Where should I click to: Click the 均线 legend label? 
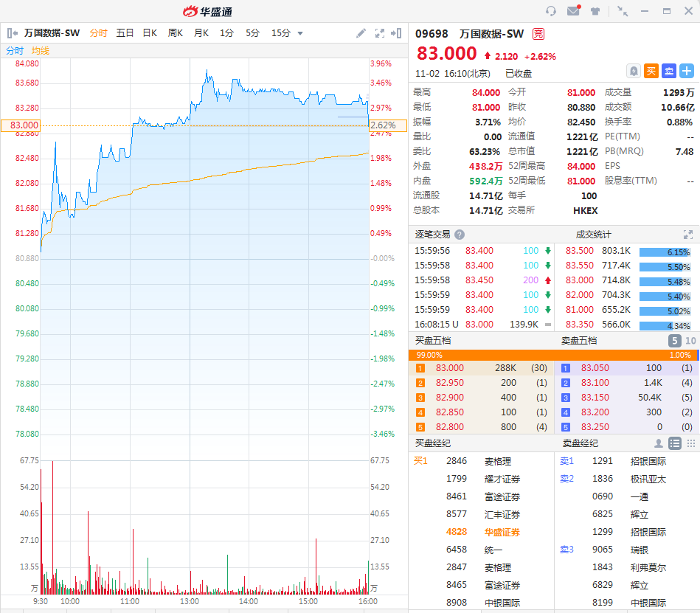coord(40,51)
